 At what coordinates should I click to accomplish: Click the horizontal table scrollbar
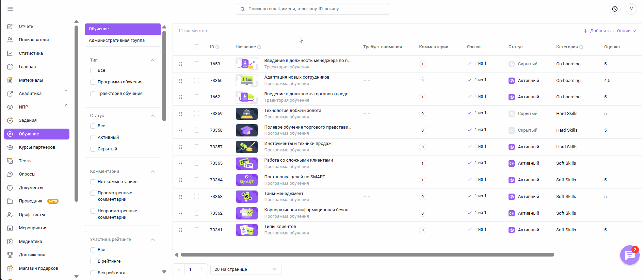click(x=367, y=255)
